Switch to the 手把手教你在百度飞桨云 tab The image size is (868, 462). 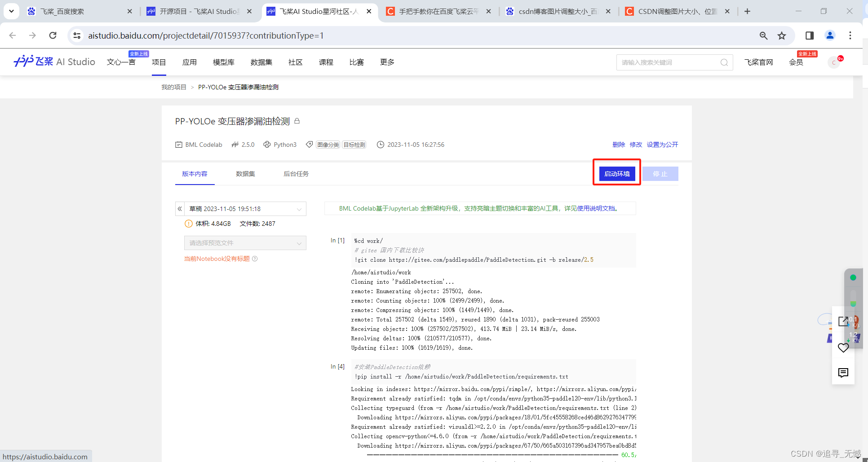tap(439, 11)
